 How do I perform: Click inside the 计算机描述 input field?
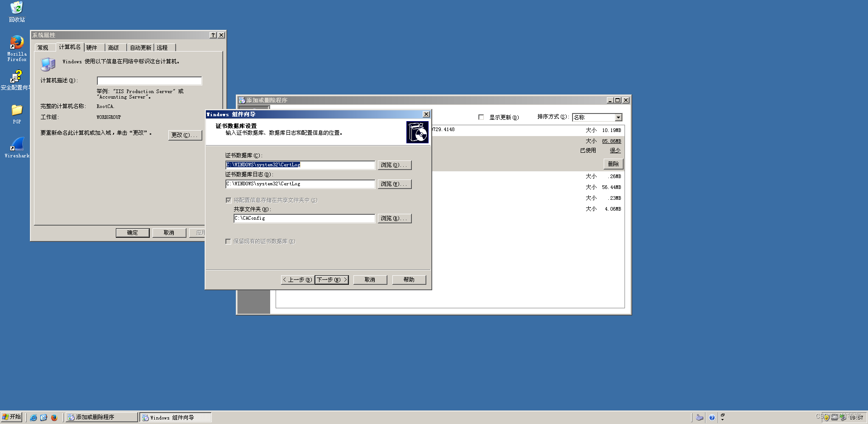tap(149, 80)
